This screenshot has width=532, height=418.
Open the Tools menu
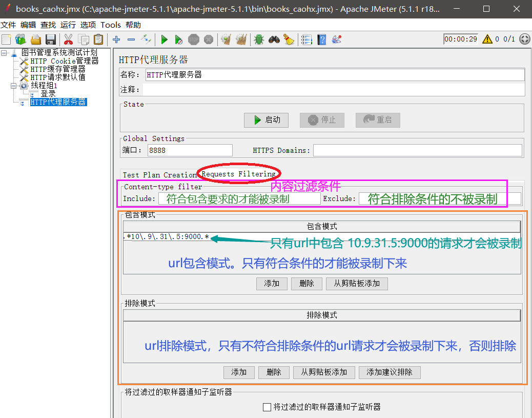111,25
